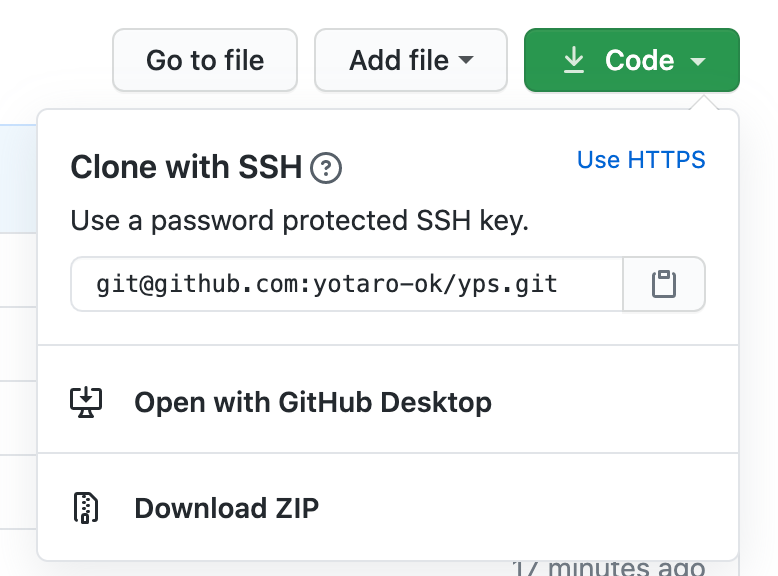Click the password protected SSH key description
The height and width of the screenshot is (576, 778).
299,220
